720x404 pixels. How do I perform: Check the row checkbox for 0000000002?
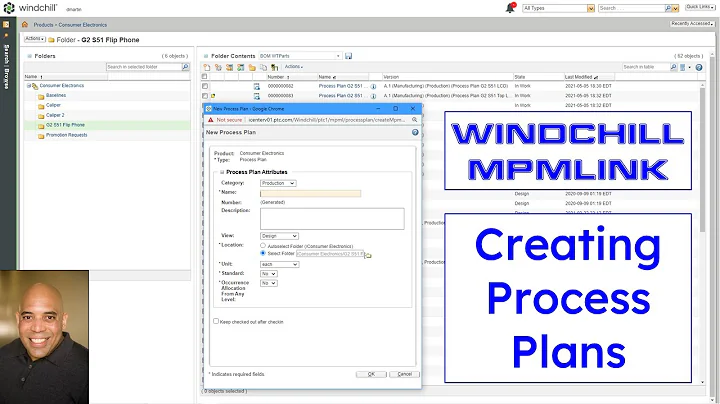pyautogui.click(x=205, y=86)
